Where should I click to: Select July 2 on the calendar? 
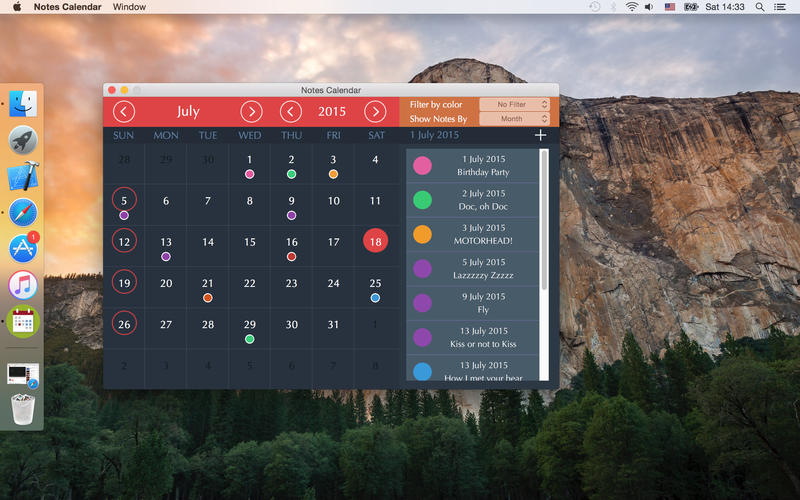tap(291, 164)
